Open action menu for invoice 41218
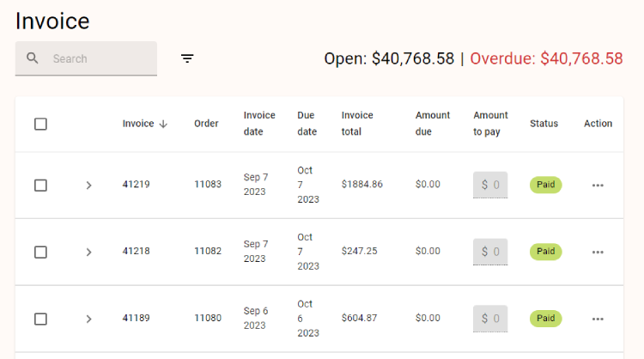 pos(598,252)
